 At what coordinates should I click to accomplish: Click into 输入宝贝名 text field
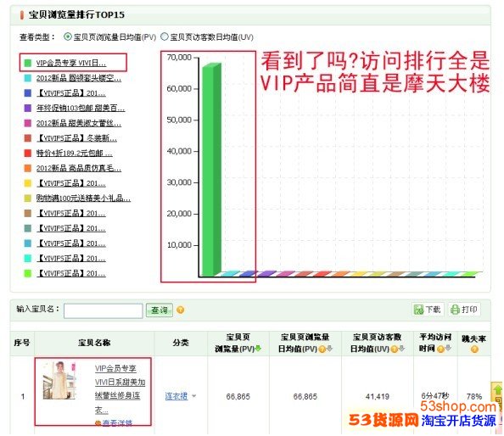point(104,310)
